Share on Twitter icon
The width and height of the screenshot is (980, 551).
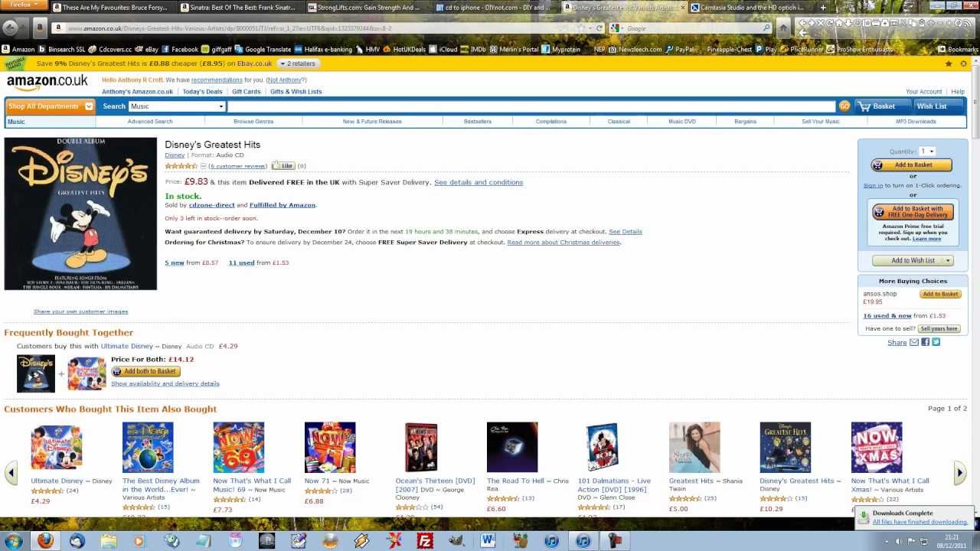[x=936, y=342]
